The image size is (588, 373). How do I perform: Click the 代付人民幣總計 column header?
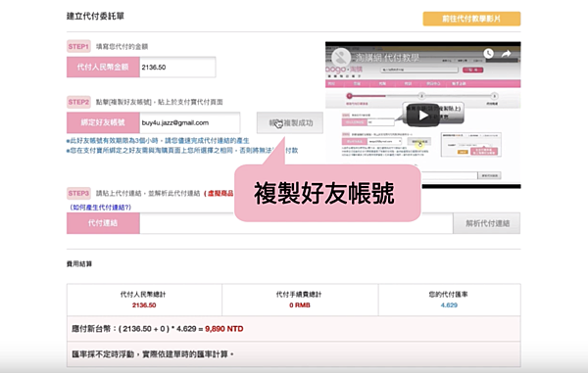143,295
